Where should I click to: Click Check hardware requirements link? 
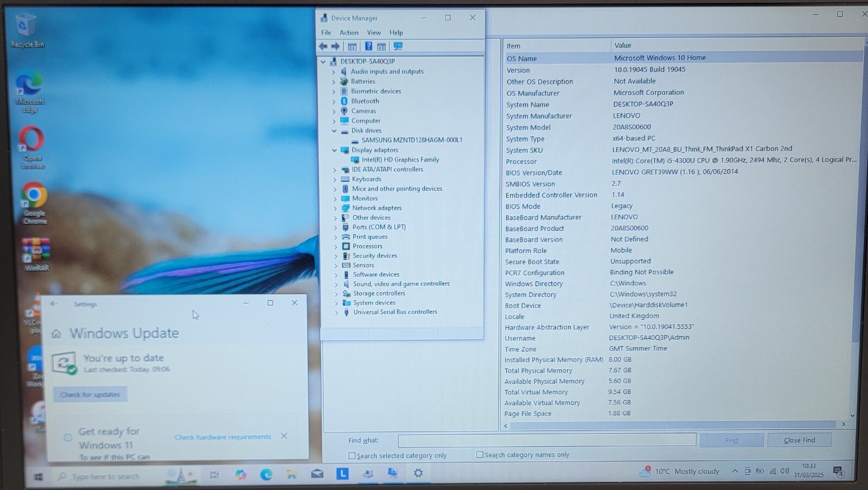pyautogui.click(x=223, y=437)
